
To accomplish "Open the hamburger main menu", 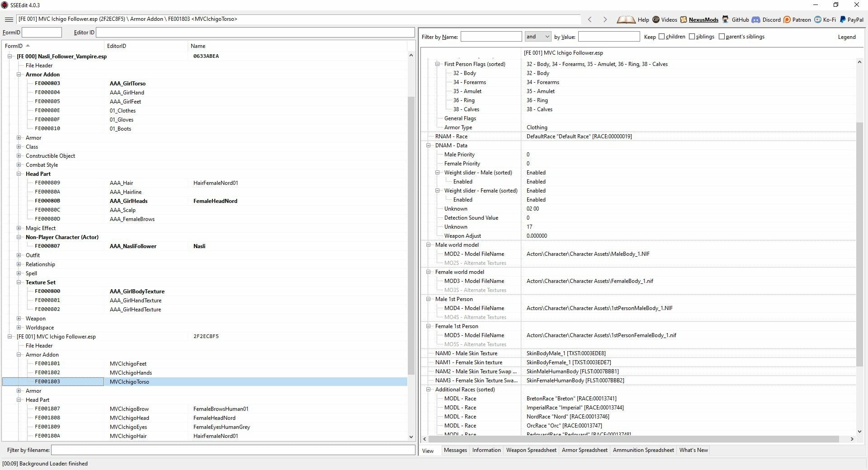I will pyautogui.click(x=9, y=19).
